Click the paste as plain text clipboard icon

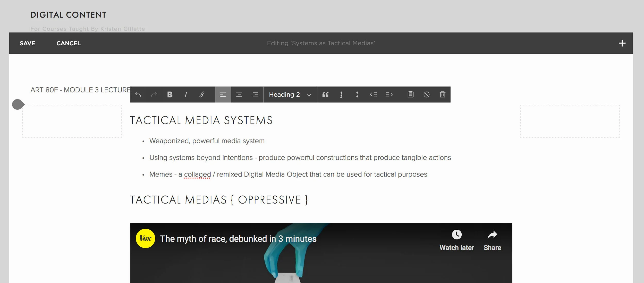[x=411, y=95]
